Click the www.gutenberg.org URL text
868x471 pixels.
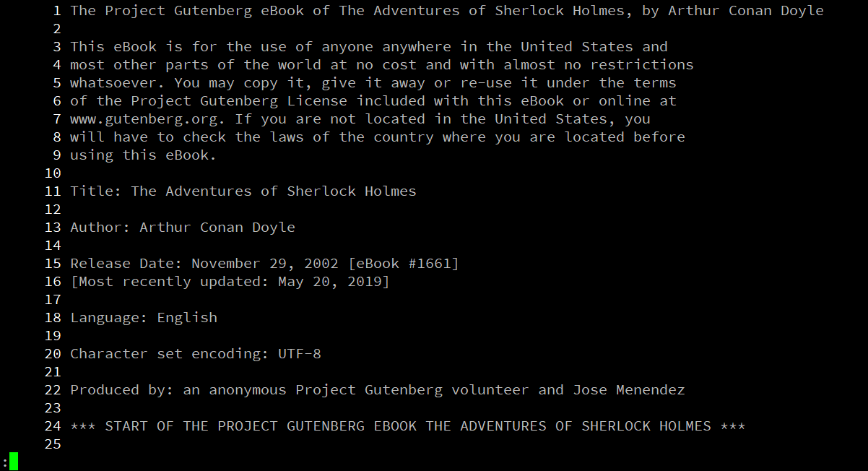coord(143,119)
